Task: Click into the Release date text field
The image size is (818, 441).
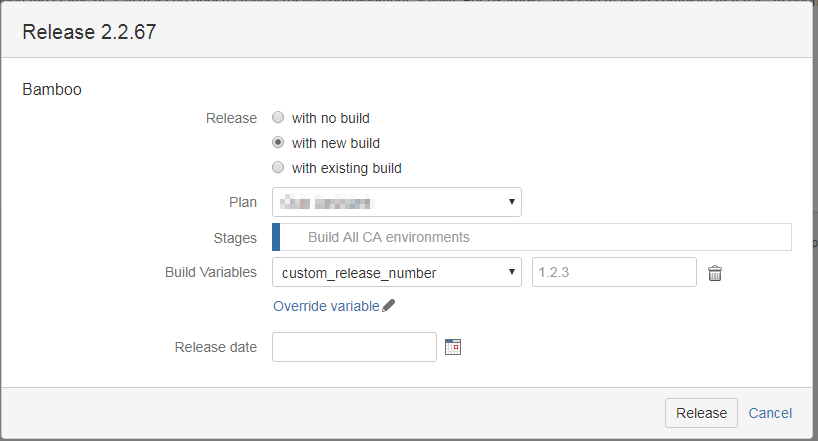Action: [x=354, y=347]
